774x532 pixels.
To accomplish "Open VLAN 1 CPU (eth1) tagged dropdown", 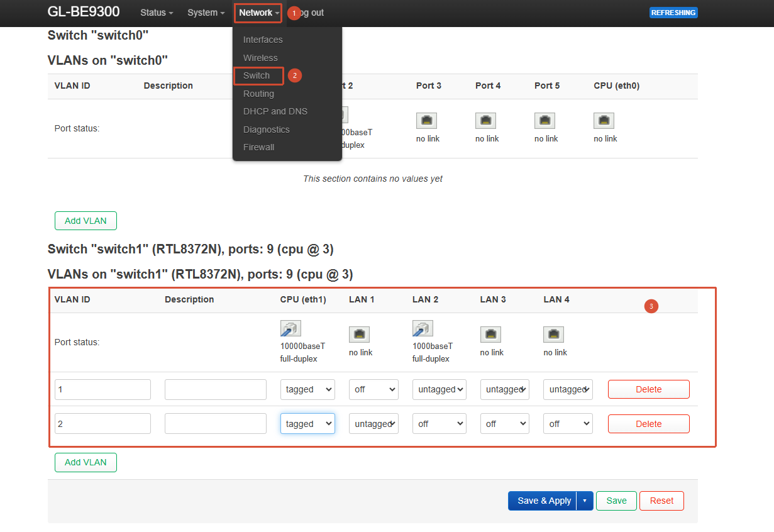I will click(307, 389).
